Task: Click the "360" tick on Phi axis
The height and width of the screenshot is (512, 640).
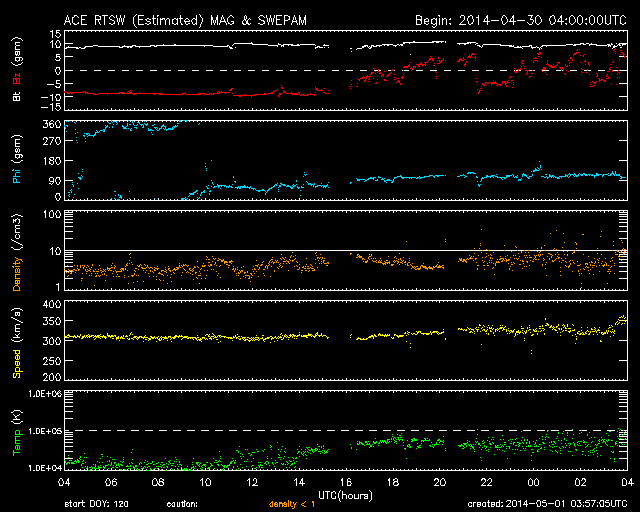Action: pos(52,125)
